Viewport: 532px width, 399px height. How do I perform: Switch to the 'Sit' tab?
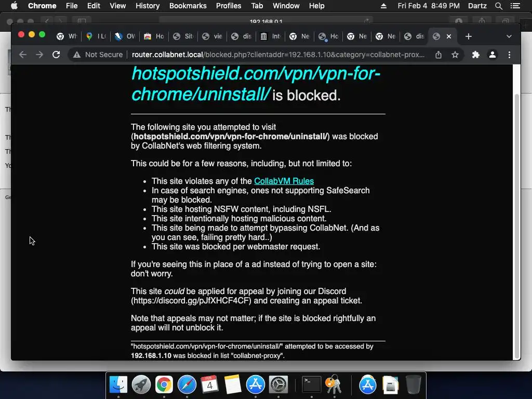183,36
